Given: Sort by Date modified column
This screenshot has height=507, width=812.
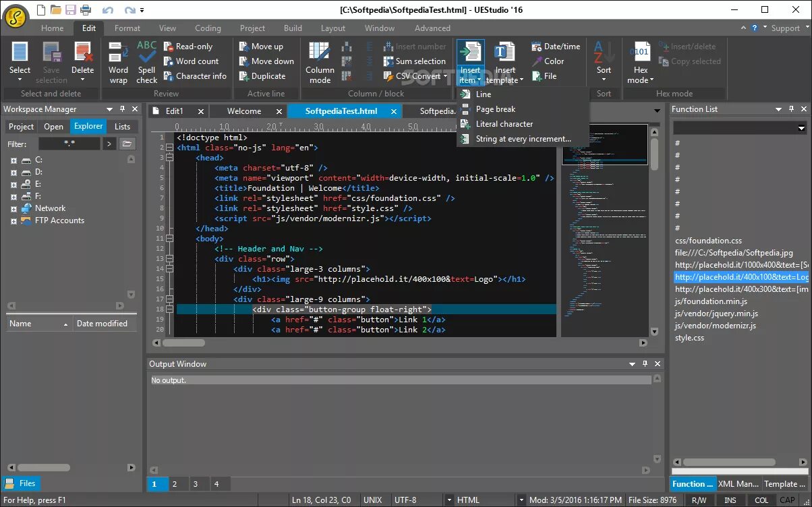Looking at the screenshot, I should [x=105, y=324].
